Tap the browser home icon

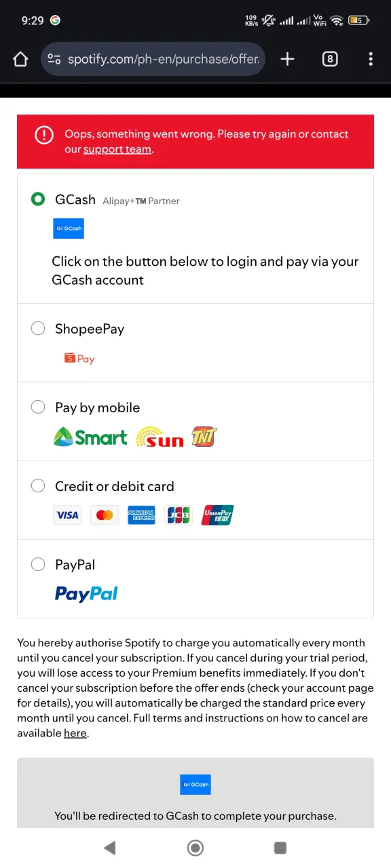20,59
